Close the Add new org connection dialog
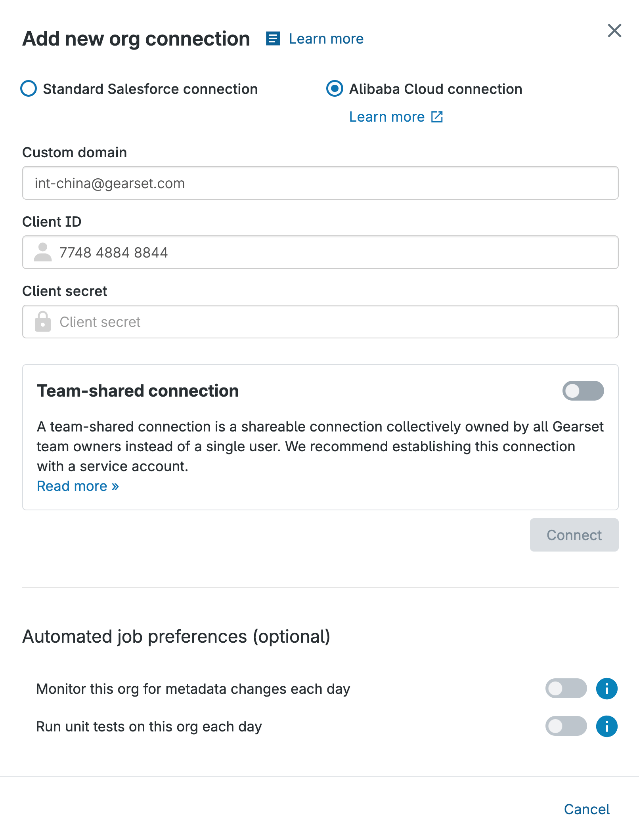Screen dimensions: 639x840 point(614,31)
